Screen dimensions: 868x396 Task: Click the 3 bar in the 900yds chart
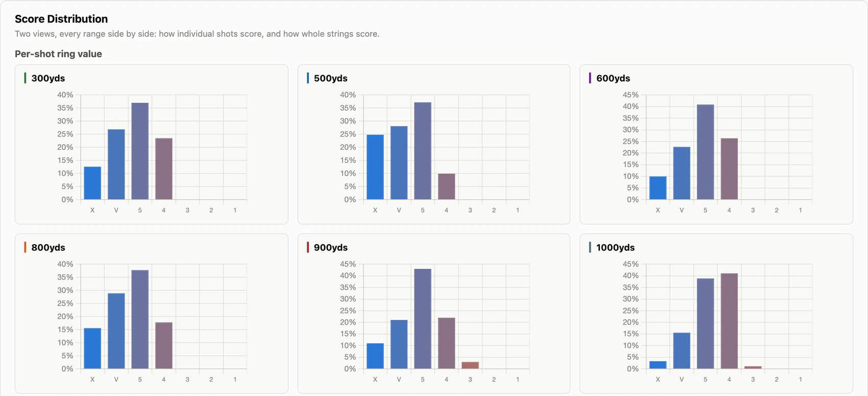pyautogui.click(x=470, y=365)
